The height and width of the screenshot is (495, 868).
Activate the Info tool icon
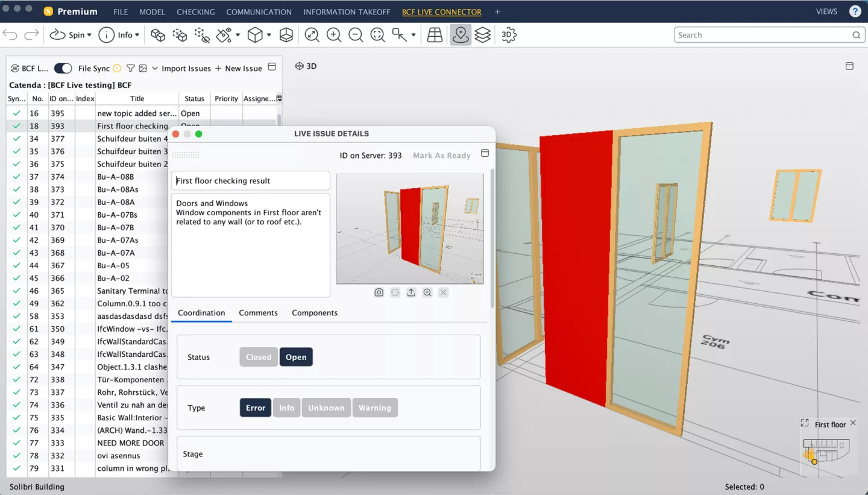(106, 35)
